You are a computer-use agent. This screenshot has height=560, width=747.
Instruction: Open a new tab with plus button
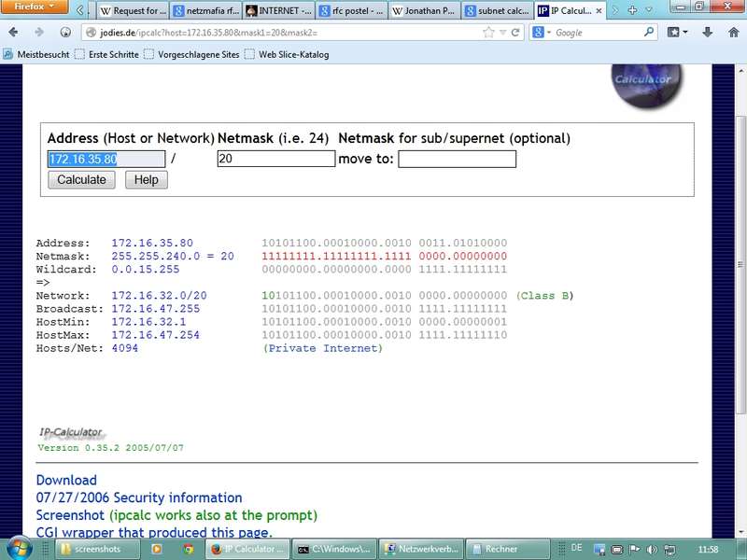[x=634, y=11]
